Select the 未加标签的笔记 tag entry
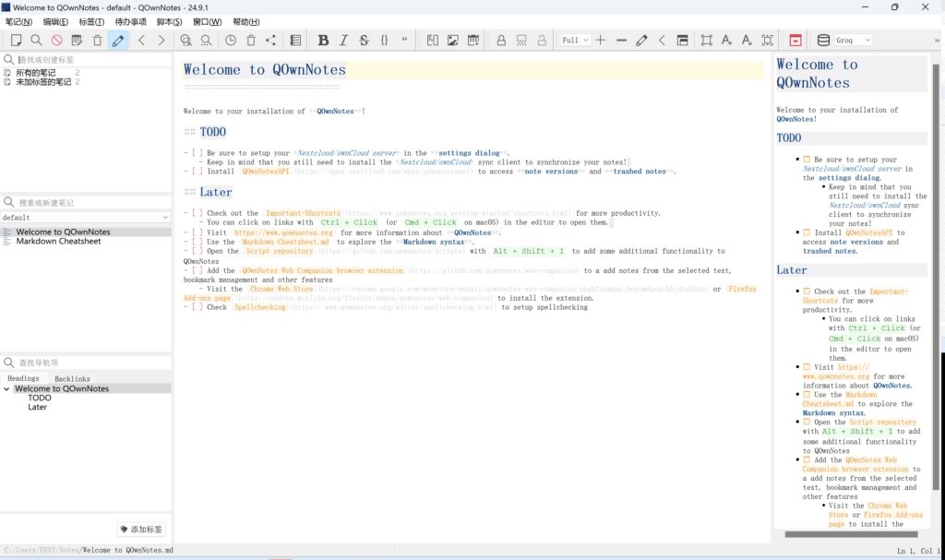Screen dimensions: 945x560 coord(43,82)
